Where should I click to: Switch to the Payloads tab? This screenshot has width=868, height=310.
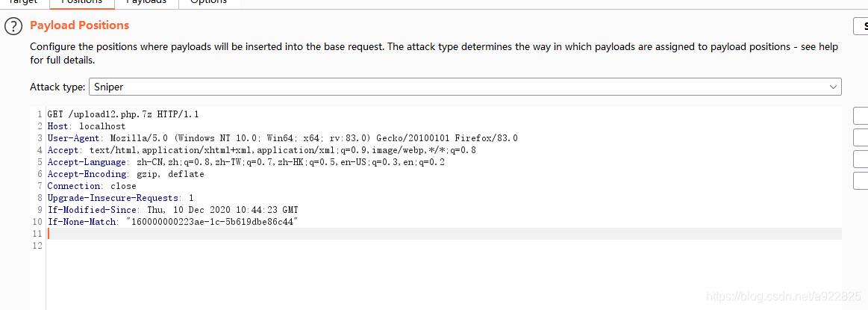click(x=146, y=2)
